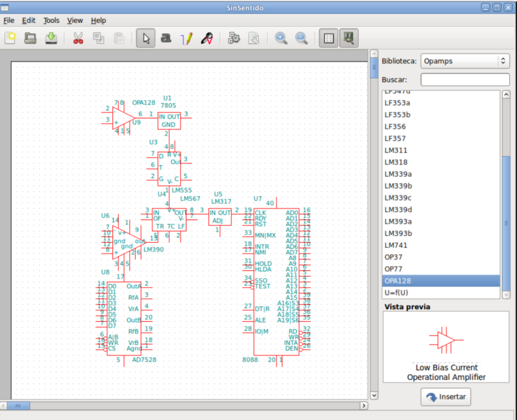Select LM339d in the list
Screen dimensions: 517x420
[x=441, y=210]
